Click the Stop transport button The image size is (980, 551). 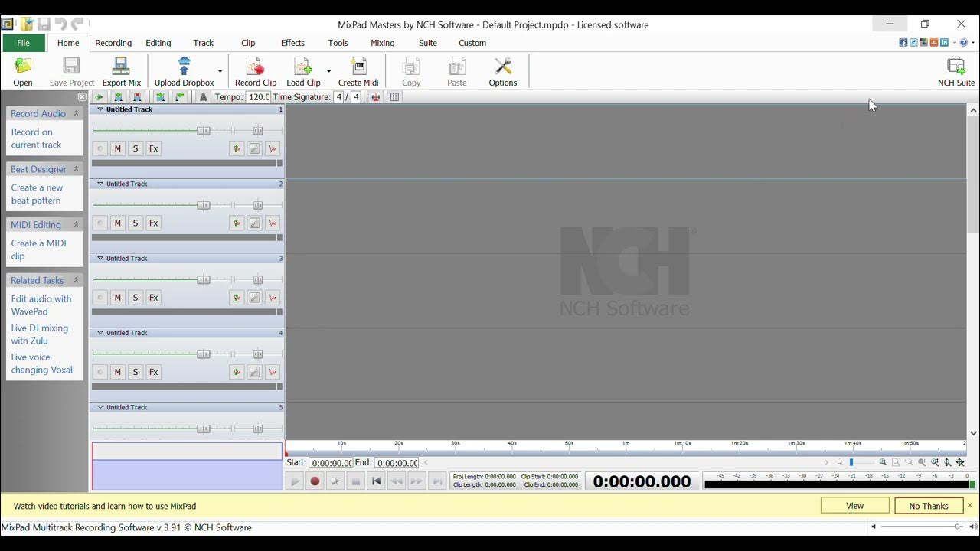point(355,481)
